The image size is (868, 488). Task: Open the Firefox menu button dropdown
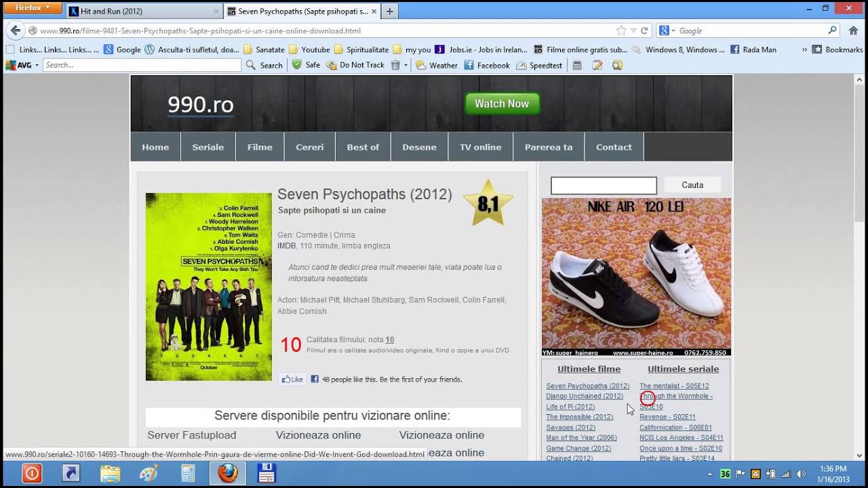pos(33,7)
